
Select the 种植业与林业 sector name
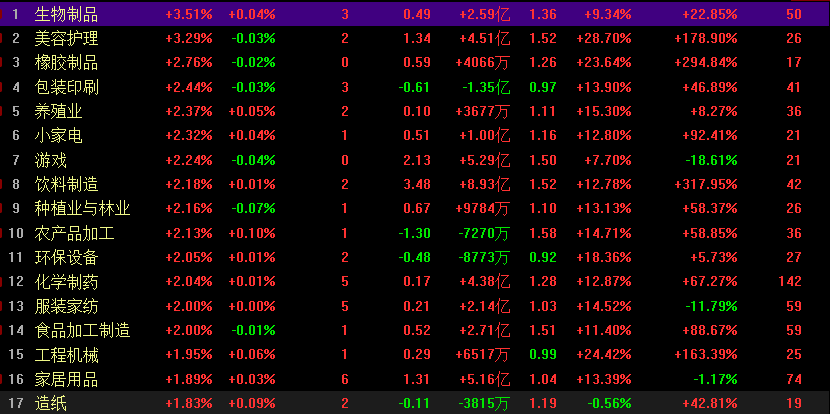click(82, 208)
